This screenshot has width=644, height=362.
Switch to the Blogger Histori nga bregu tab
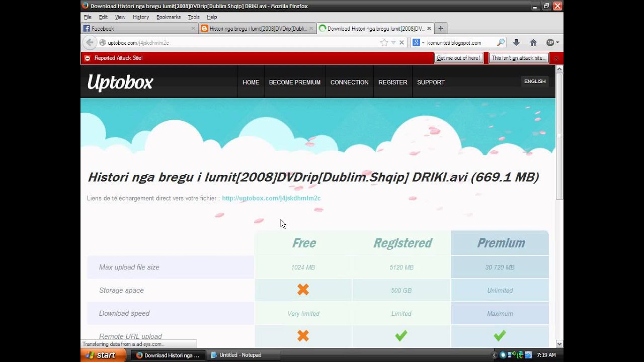257,29
